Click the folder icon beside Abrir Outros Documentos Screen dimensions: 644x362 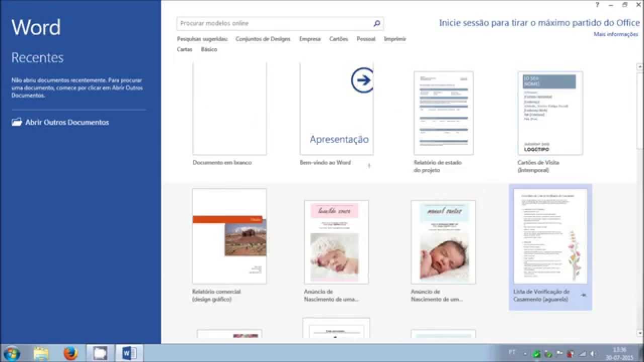[17, 122]
